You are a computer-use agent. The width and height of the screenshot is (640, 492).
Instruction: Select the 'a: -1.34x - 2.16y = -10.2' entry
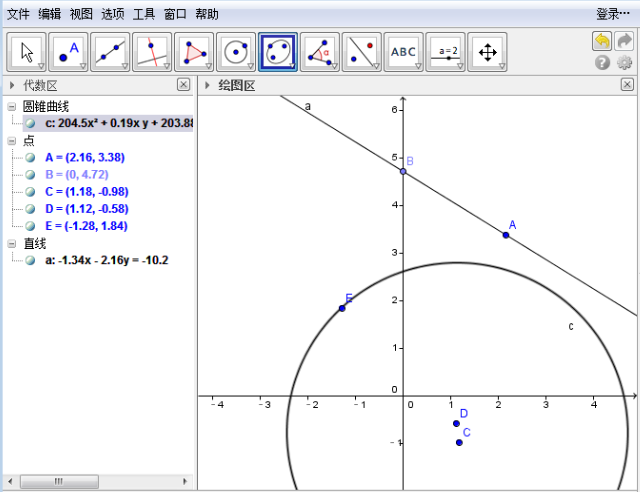[107, 260]
